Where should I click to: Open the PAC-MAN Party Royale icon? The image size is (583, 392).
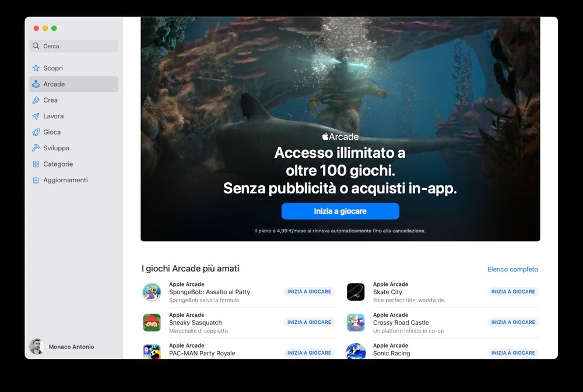152,351
